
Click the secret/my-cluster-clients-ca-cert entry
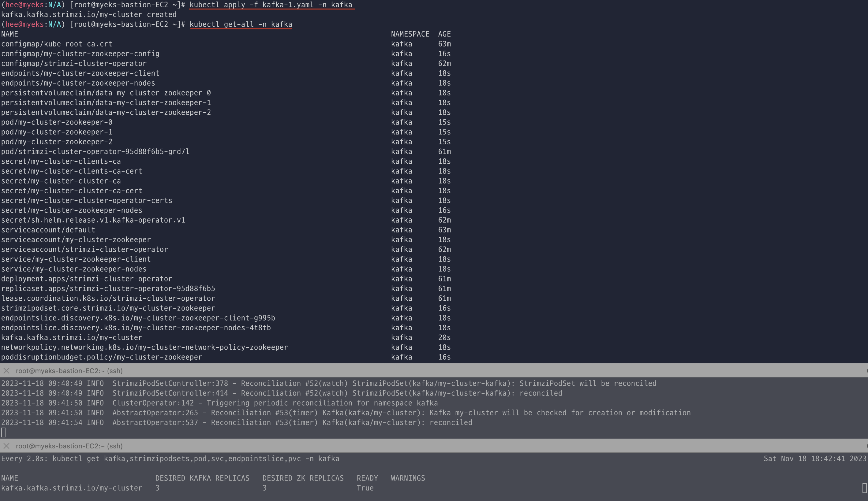pos(72,171)
